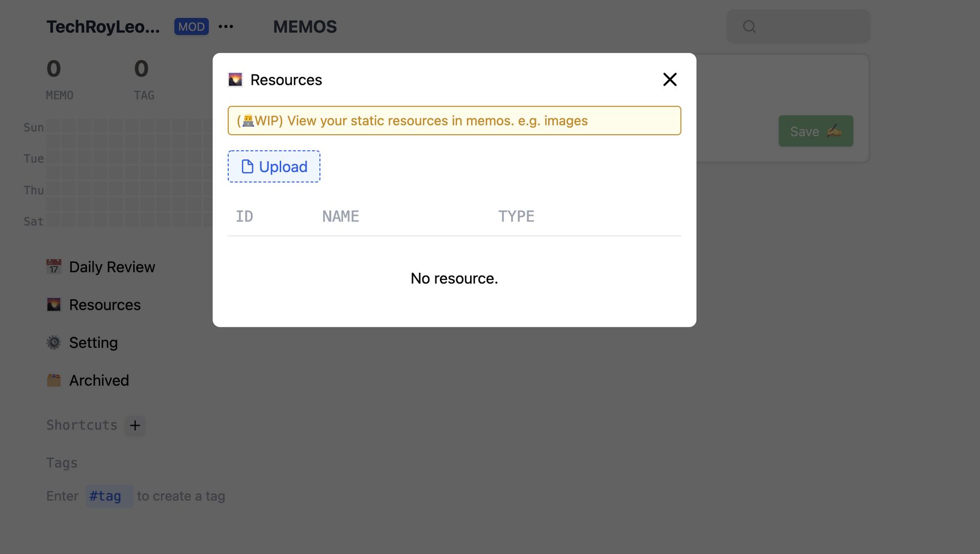Screen dimensions: 980x554
Task: Click the Upload button in Resources dialog
Action: [x=274, y=166]
